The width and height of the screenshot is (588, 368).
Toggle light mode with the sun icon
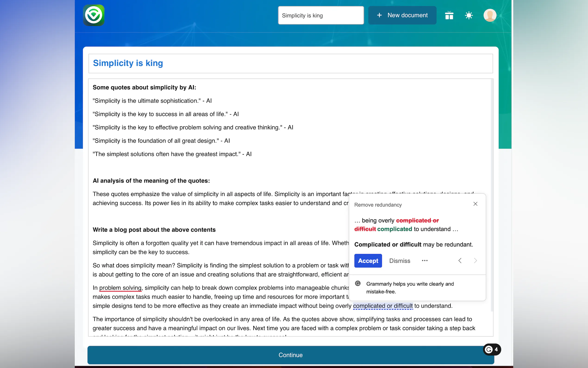click(469, 15)
